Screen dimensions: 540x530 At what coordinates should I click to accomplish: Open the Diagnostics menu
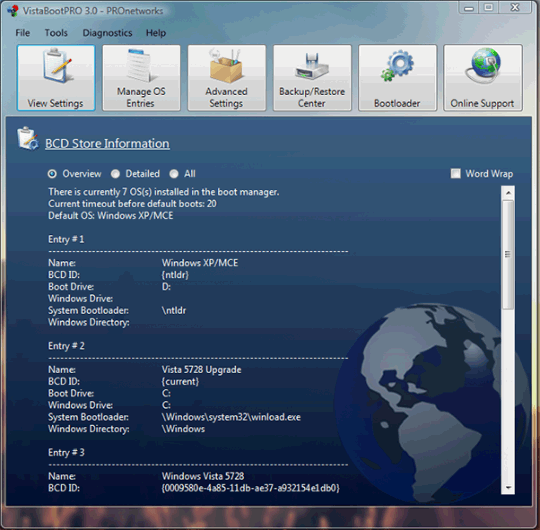(x=107, y=33)
